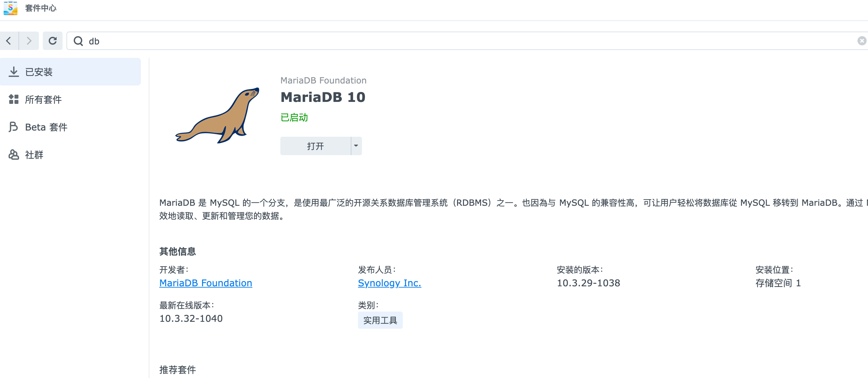The image size is (868, 378).
Task: Click the Package Center app logo
Action: tap(11, 8)
